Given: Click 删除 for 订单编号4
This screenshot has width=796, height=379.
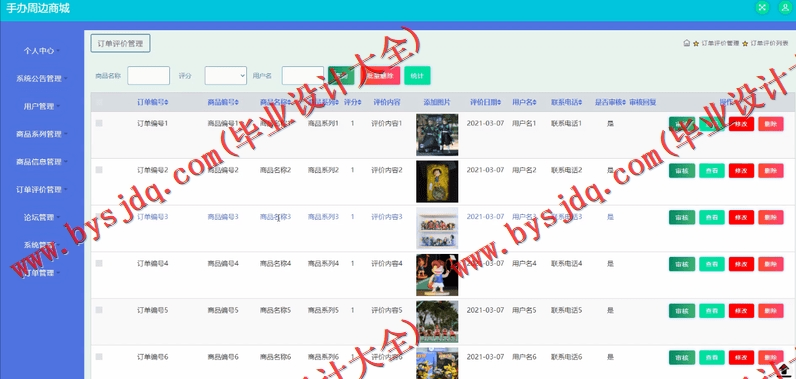Looking at the screenshot, I should point(771,264).
